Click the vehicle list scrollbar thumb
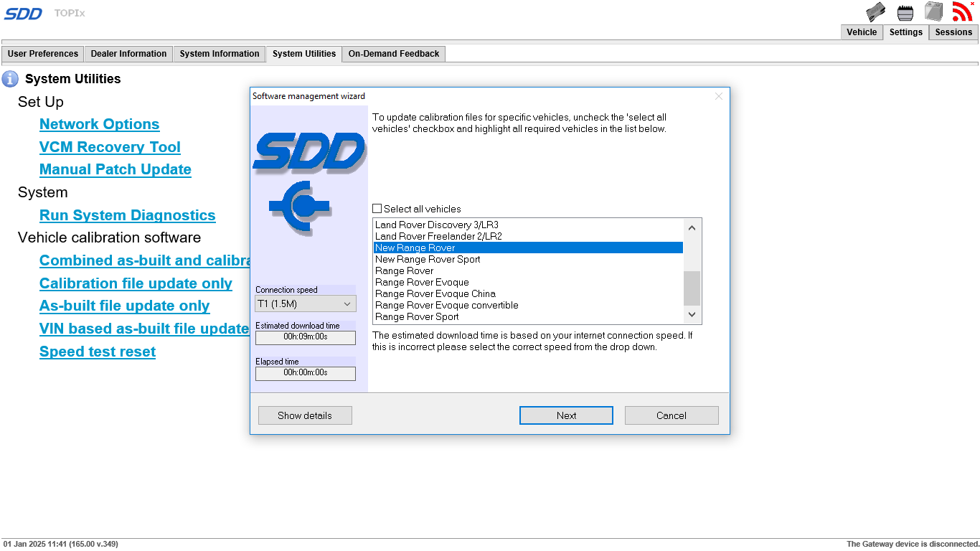The image size is (980, 551). (692, 288)
